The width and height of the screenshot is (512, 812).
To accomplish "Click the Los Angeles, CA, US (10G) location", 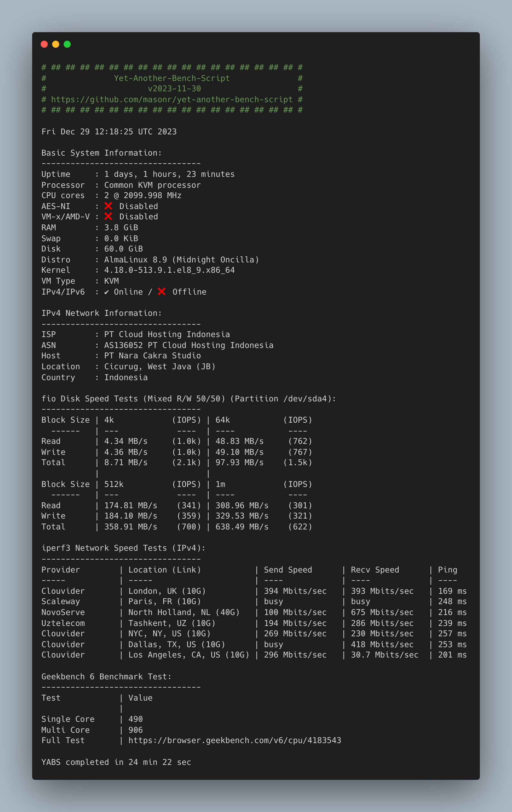I will 189,655.
